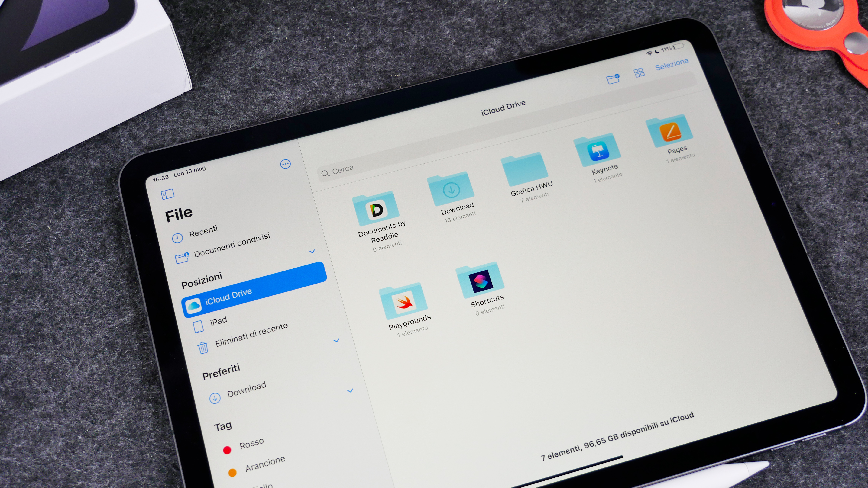Click the Rosso tag label
The image size is (868, 488).
coord(251,444)
